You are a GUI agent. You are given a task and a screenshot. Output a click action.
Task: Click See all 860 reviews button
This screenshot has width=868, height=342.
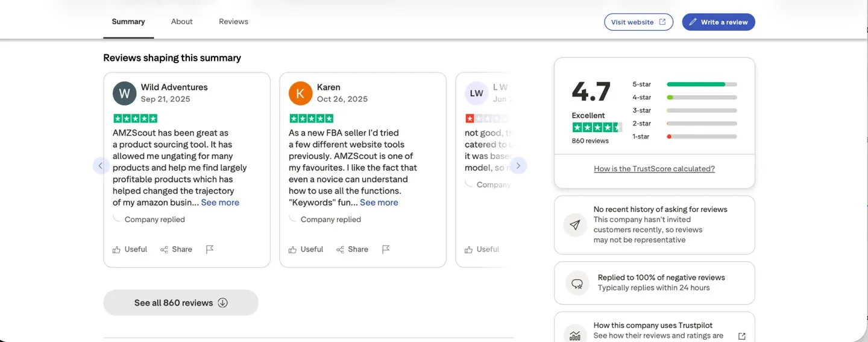[181, 303]
